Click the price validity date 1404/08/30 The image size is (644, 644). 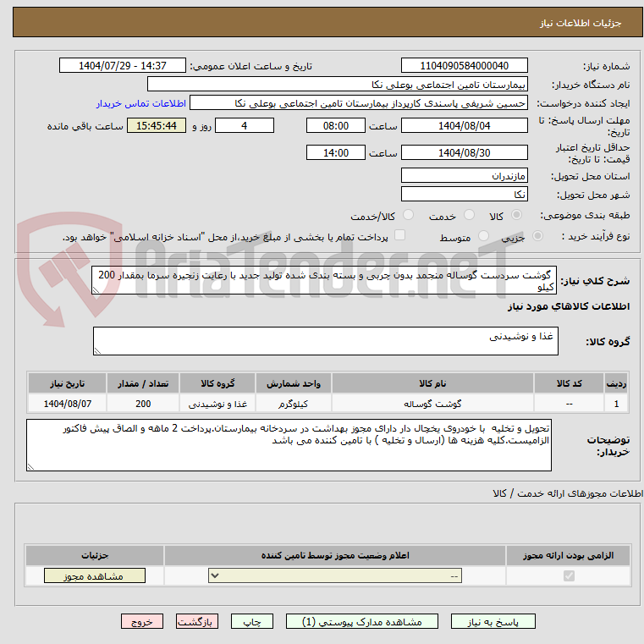464,153
